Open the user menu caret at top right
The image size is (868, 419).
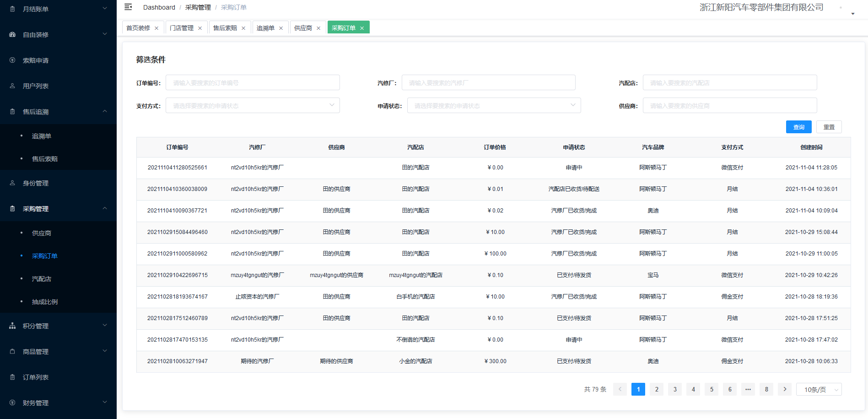tap(853, 14)
